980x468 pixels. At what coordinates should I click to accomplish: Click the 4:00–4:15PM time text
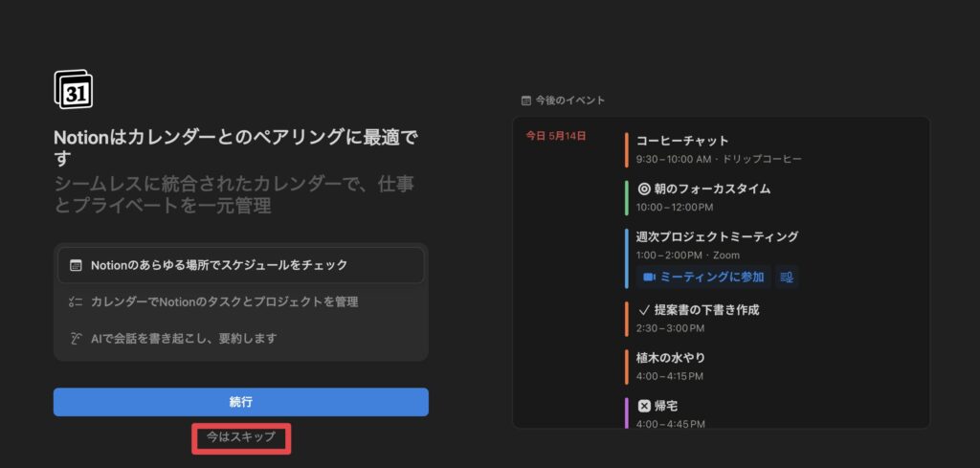[669, 376]
